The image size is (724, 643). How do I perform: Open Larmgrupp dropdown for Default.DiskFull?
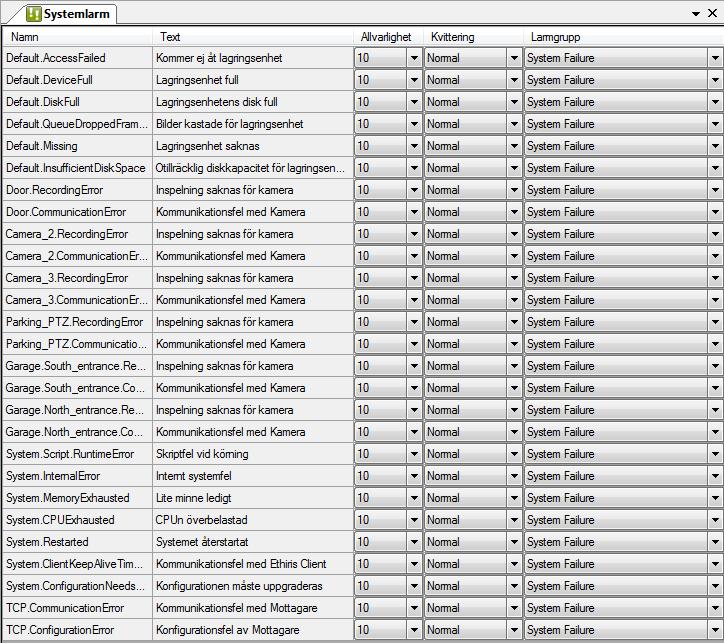pyautogui.click(x=715, y=102)
